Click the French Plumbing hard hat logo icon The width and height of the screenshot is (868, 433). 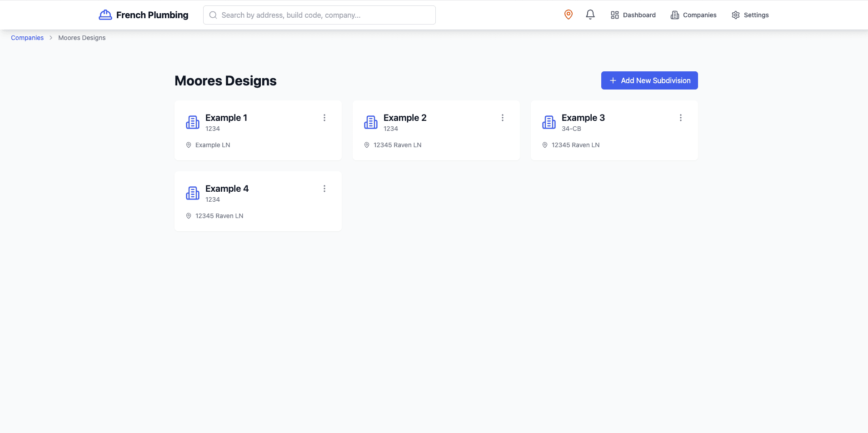point(105,15)
